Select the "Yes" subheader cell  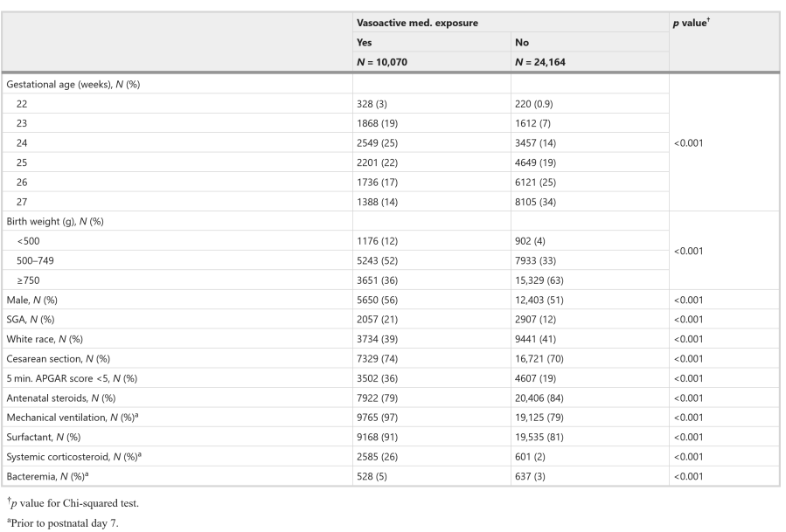[x=365, y=41]
